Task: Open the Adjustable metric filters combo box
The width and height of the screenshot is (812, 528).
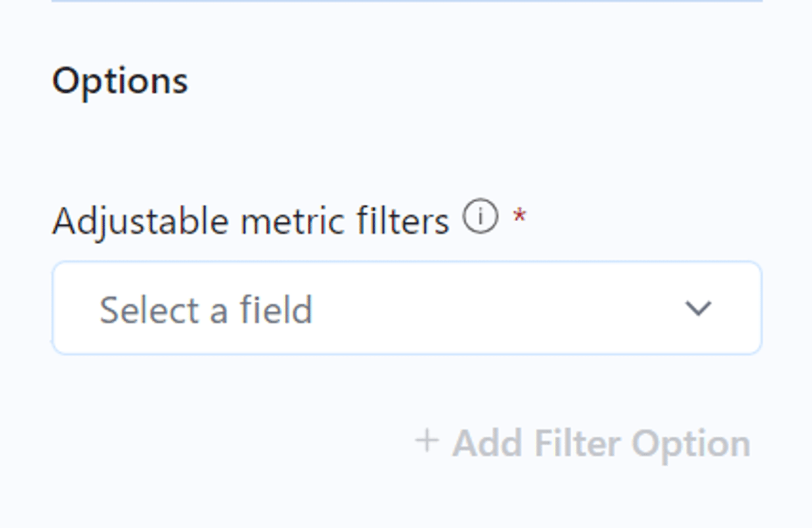Action: (407, 308)
